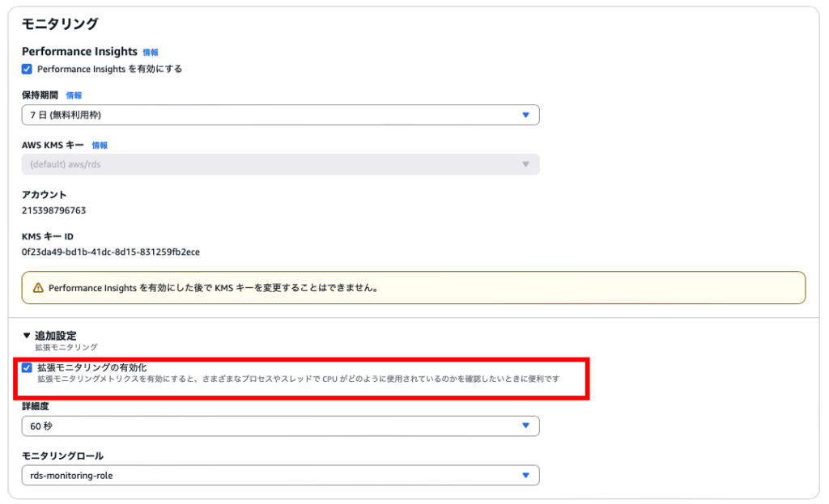Click the blue arrow icon in 詳細度 field
Image resolution: width=829 pixels, height=504 pixels.
525,426
